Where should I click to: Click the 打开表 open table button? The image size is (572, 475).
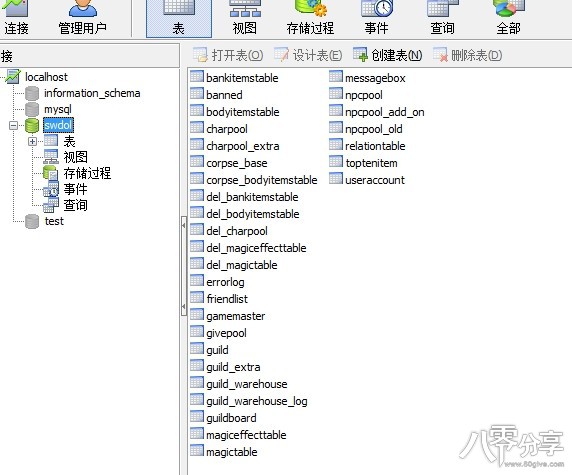coord(228,55)
